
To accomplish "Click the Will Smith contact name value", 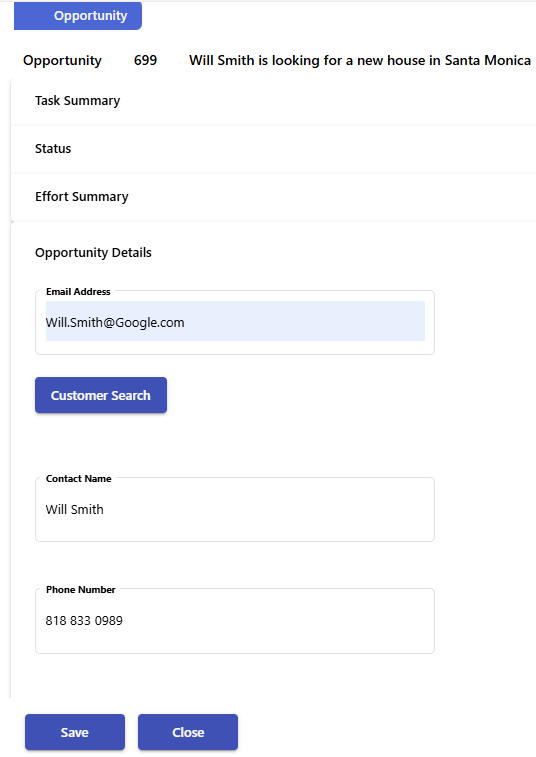I will coord(74,509).
